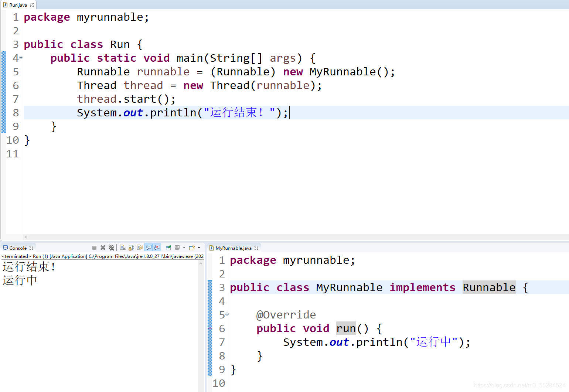
Task: Click console output line '运行结束!'
Action: point(29,267)
